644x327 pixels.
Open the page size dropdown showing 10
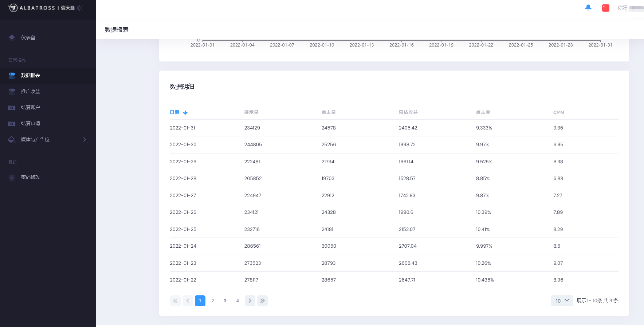562,301
